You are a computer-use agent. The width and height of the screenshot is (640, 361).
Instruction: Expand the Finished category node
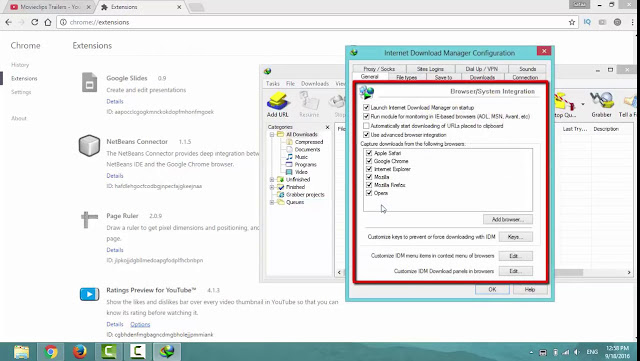point(272,187)
